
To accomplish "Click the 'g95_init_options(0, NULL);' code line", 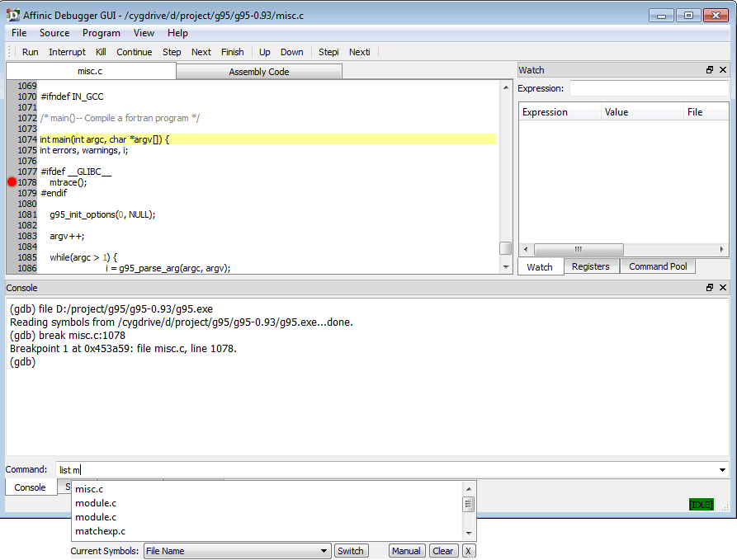I will click(x=102, y=214).
